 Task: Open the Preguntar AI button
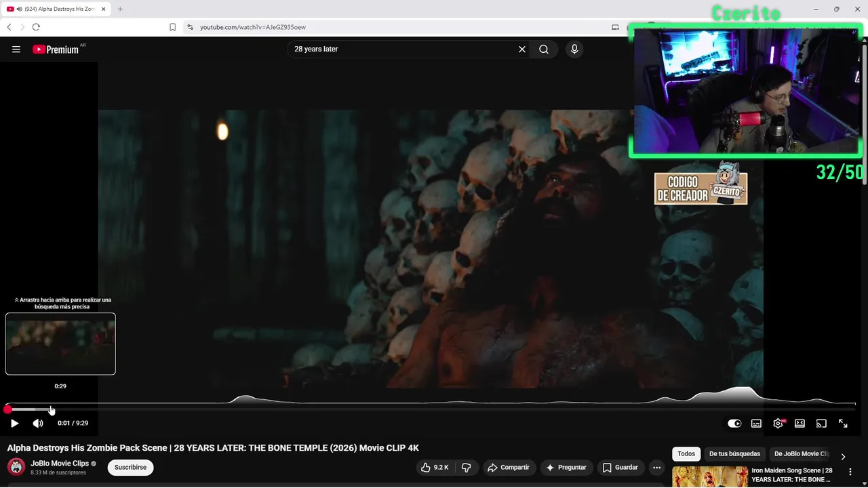tap(566, 467)
